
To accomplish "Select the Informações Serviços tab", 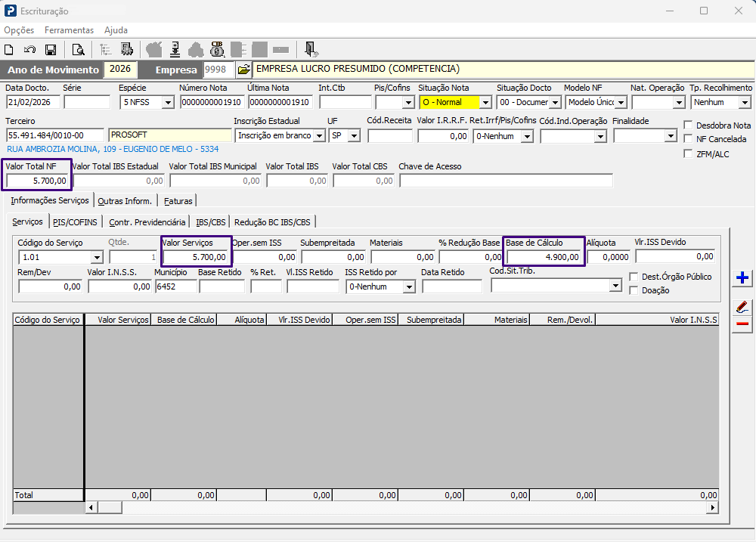I will pyautogui.click(x=50, y=200).
